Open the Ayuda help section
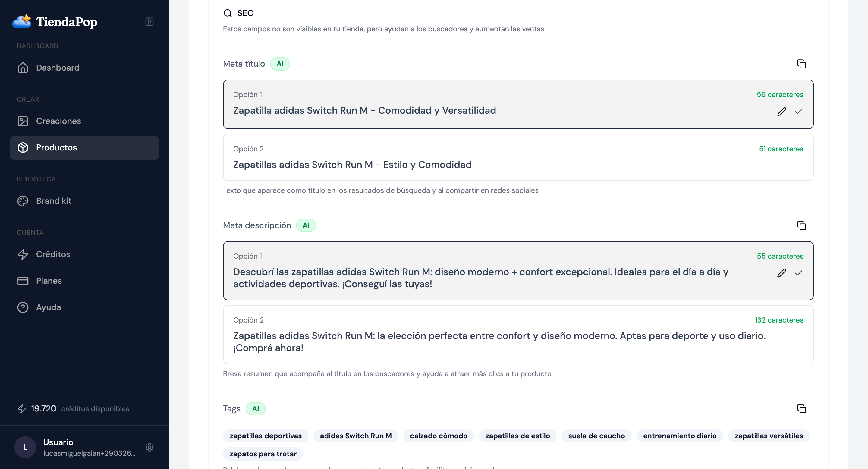 pyautogui.click(x=48, y=307)
